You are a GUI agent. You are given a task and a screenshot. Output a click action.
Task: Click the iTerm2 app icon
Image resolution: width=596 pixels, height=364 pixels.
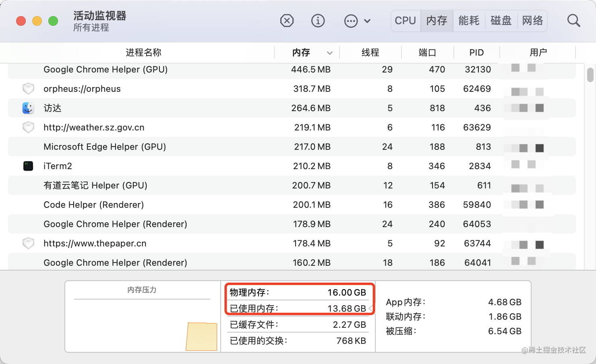click(28, 166)
